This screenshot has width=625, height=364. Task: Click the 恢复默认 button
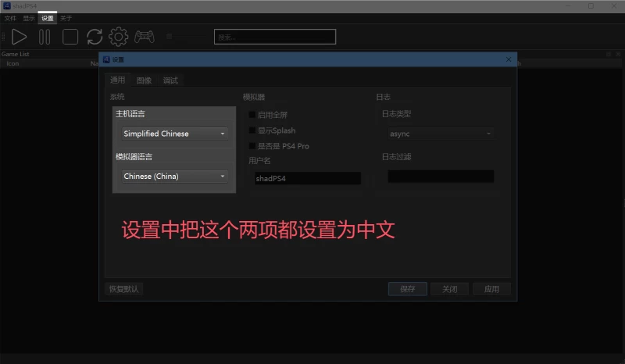[x=124, y=289]
